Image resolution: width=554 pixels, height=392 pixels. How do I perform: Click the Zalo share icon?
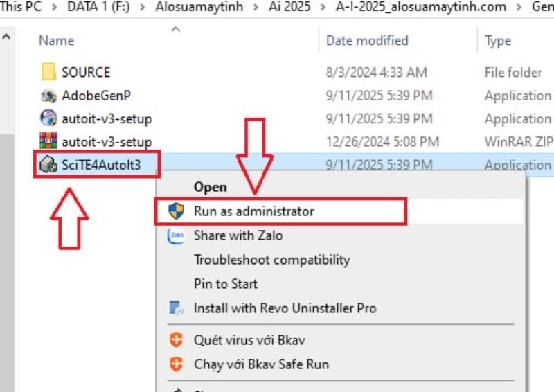[177, 235]
